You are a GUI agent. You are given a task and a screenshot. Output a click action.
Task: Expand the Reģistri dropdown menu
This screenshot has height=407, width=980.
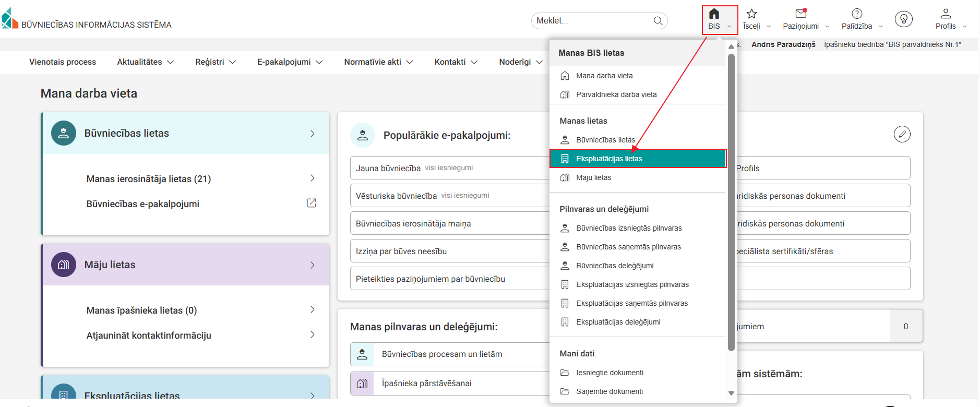[x=216, y=62]
